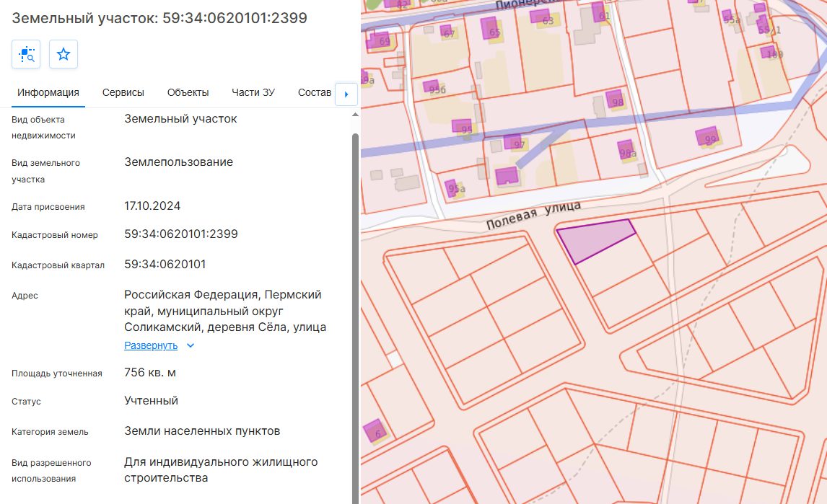This screenshot has width=827, height=504.
Task: Click the parcel title 59:34:0620101:2399 heading
Action: (159, 18)
